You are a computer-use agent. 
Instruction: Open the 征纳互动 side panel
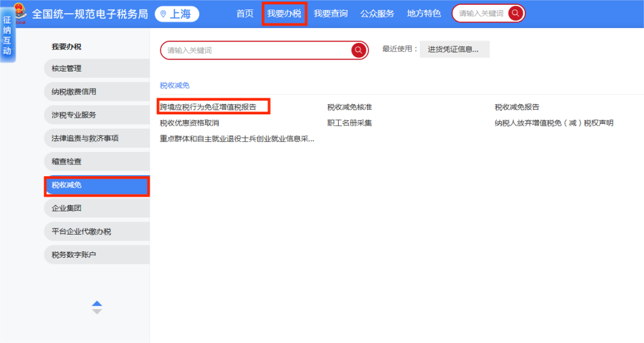tap(7, 36)
